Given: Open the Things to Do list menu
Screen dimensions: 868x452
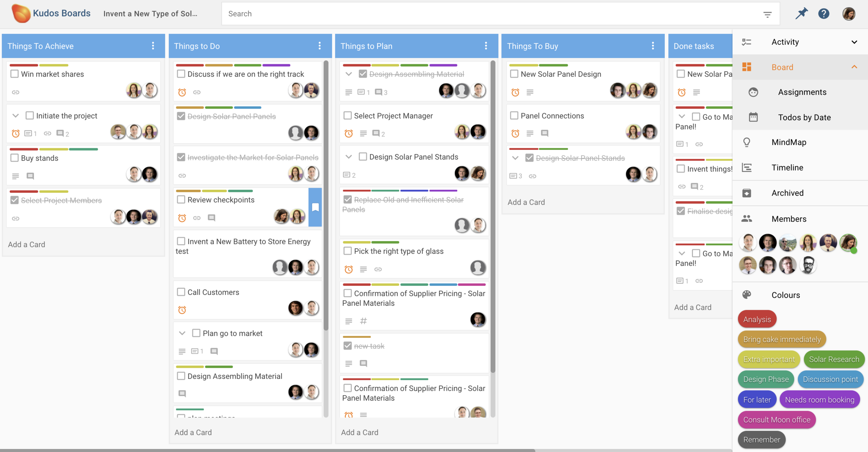Looking at the screenshot, I should 319,45.
